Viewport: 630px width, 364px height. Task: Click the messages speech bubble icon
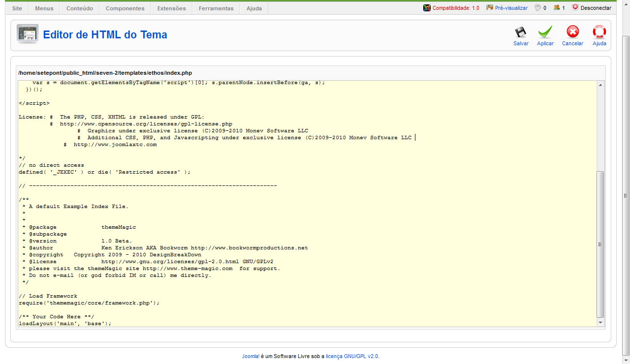(538, 8)
